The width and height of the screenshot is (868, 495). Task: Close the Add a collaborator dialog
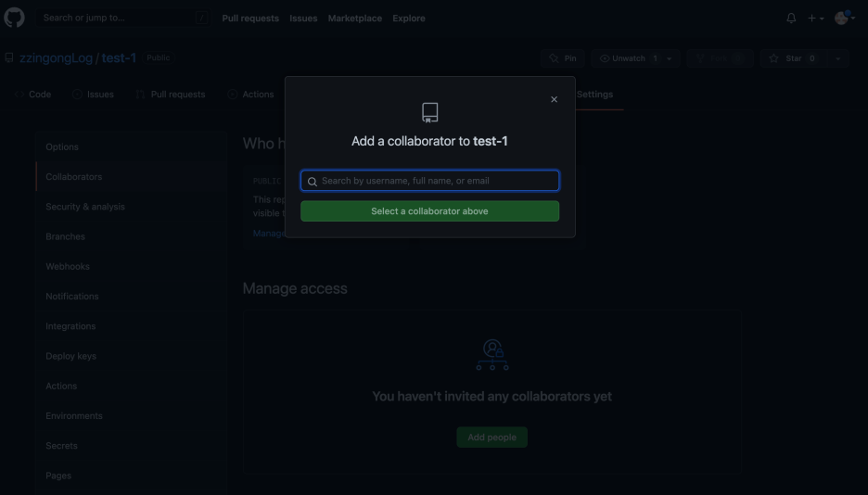pyautogui.click(x=555, y=99)
